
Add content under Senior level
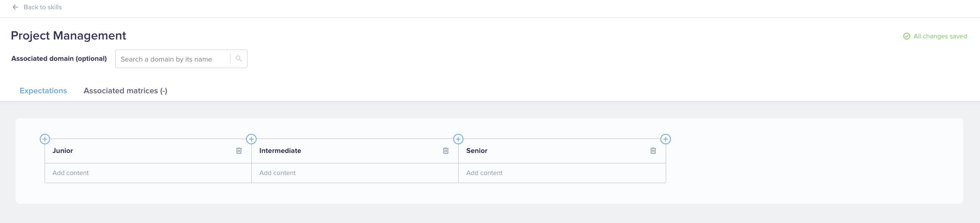[x=562, y=173]
